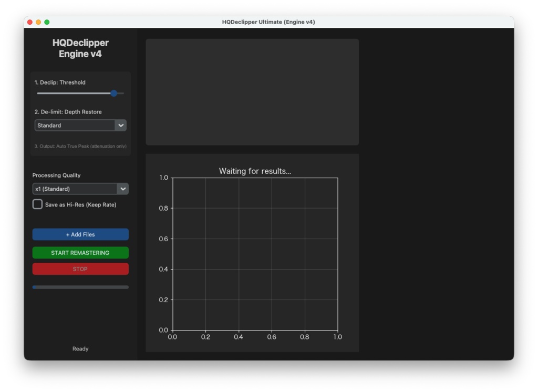Screen dimensions: 538x392
Task: Click the 'Waiting for results...' plot title
Action: tap(255, 171)
